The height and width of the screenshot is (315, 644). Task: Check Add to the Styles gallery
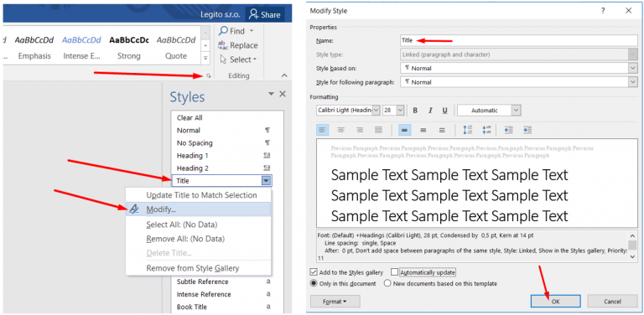pyautogui.click(x=314, y=272)
